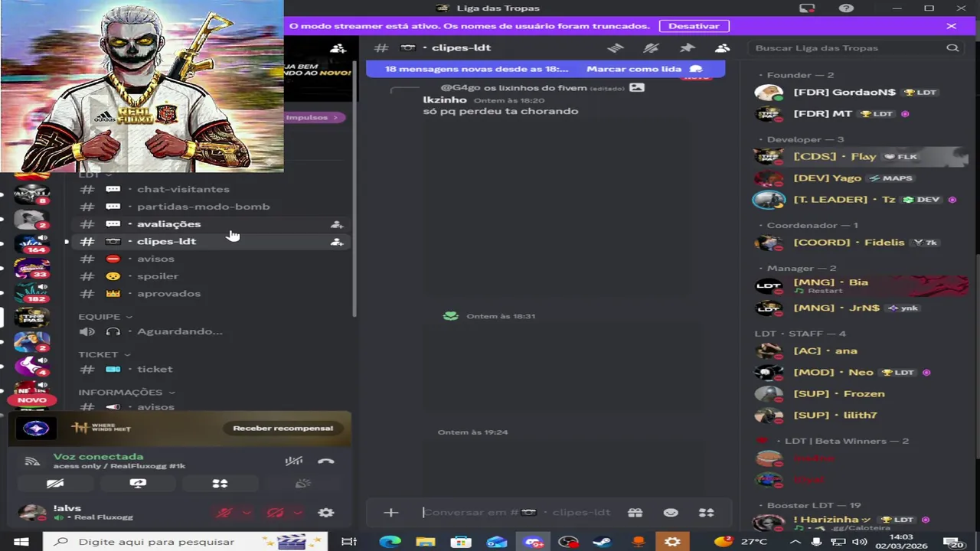980x551 pixels.
Task: Click the muted notification bell icon
Action: click(x=652, y=47)
